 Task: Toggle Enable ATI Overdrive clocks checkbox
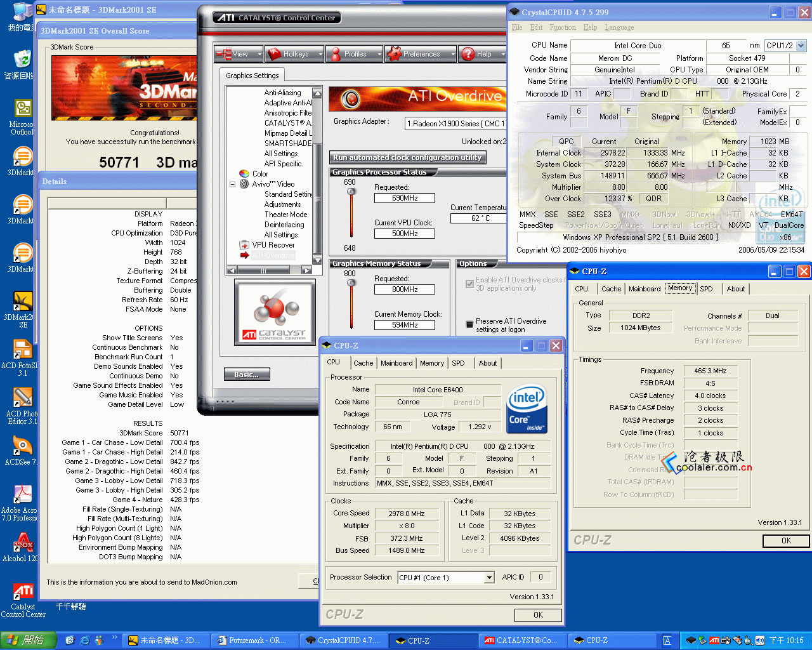(x=469, y=284)
